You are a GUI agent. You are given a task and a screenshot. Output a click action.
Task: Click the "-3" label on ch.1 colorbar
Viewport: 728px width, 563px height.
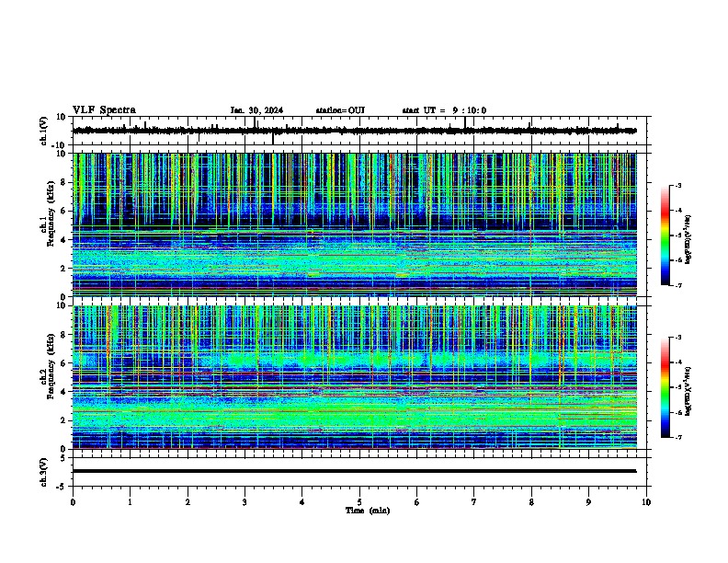(678, 185)
